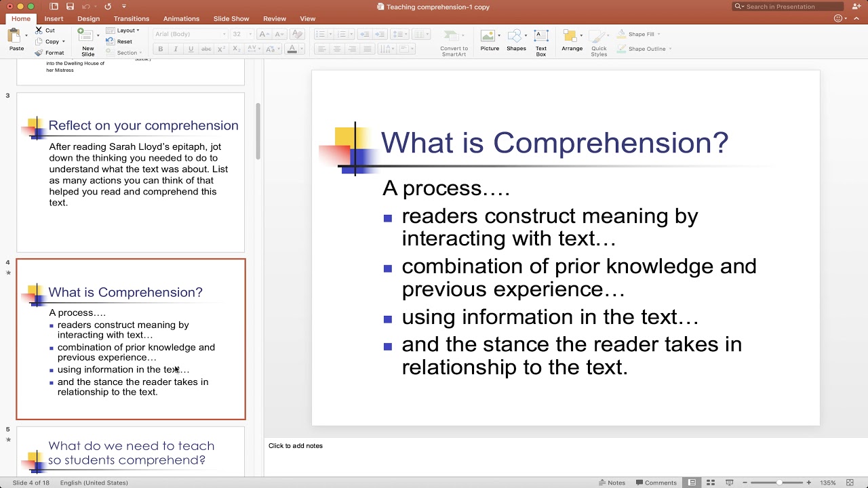The height and width of the screenshot is (488, 868).
Task: Collapse the ribbon with the chevron
Action: [x=857, y=19]
